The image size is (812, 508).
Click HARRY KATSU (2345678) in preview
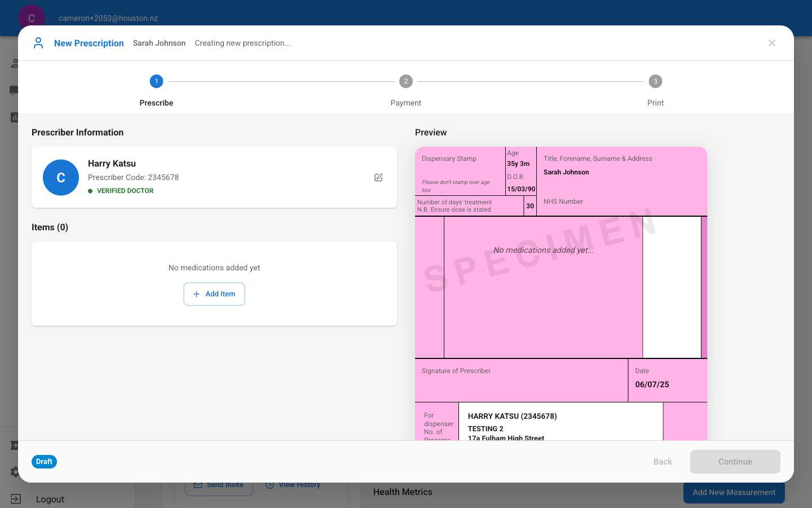click(512, 416)
